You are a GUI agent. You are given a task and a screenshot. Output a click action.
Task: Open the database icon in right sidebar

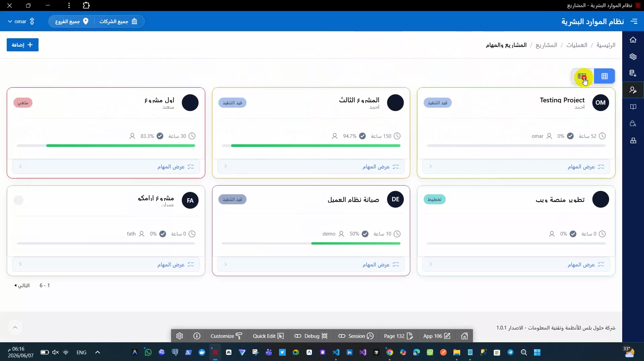pyautogui.click(x=633, y=73)
